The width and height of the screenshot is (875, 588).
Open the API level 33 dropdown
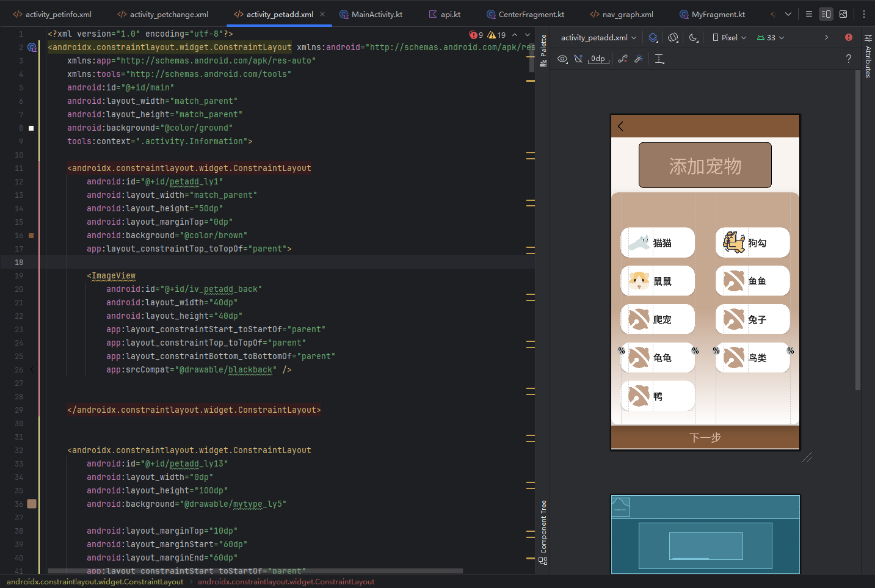(771, 38)
